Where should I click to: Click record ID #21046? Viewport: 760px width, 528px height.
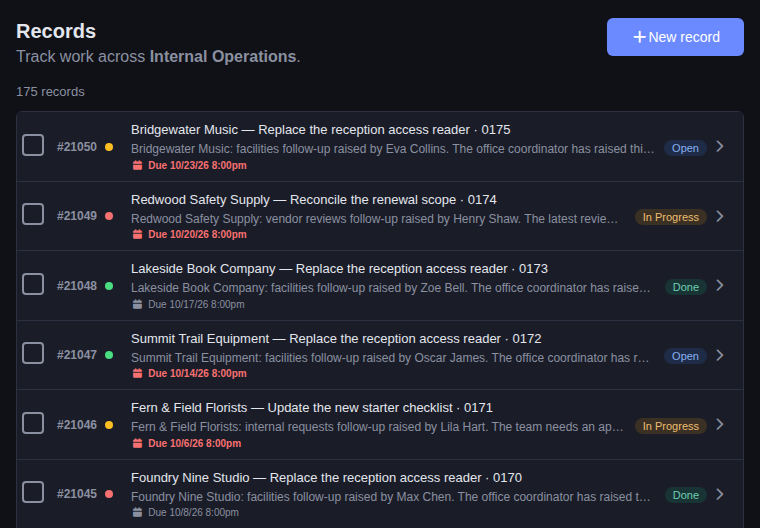point(77,425)
